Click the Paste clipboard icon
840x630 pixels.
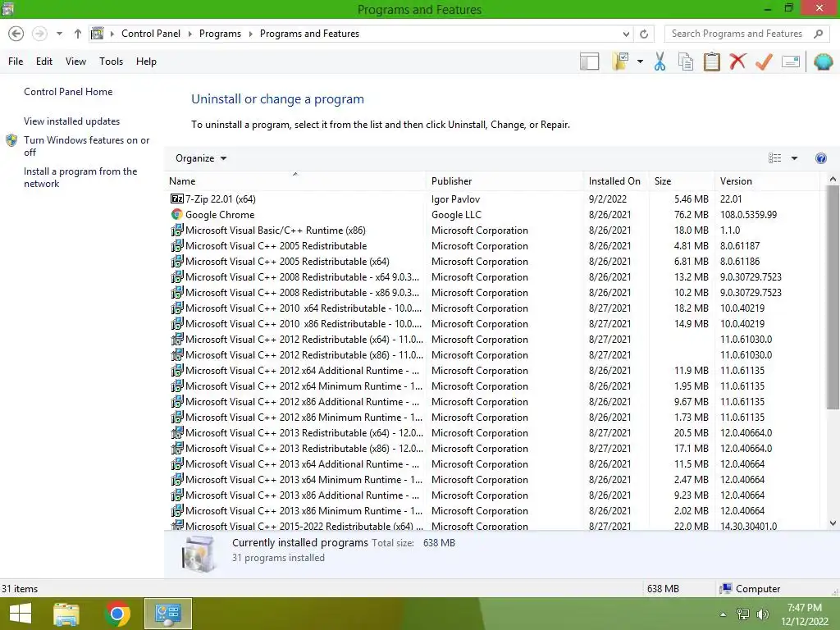(711, 62)
